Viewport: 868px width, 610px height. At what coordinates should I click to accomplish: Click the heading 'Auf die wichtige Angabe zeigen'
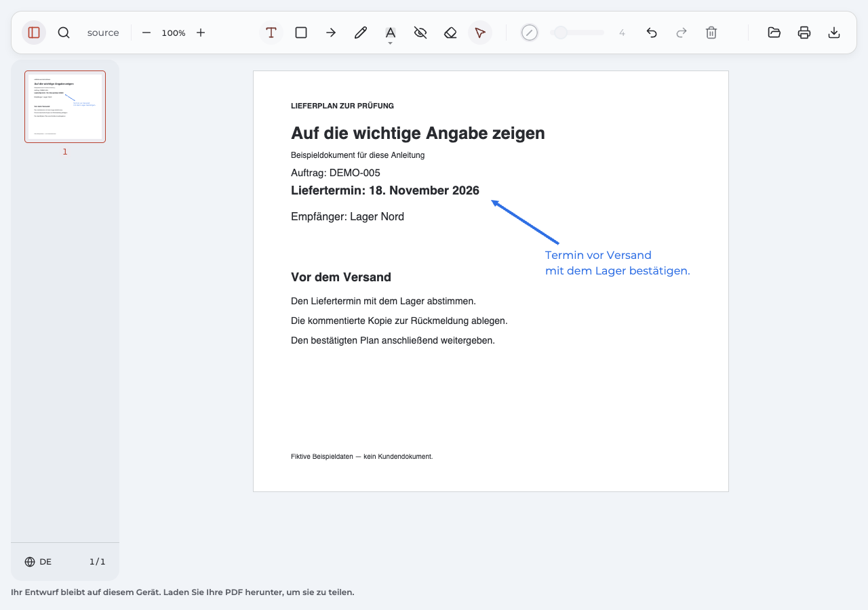[x=418, y=133]
